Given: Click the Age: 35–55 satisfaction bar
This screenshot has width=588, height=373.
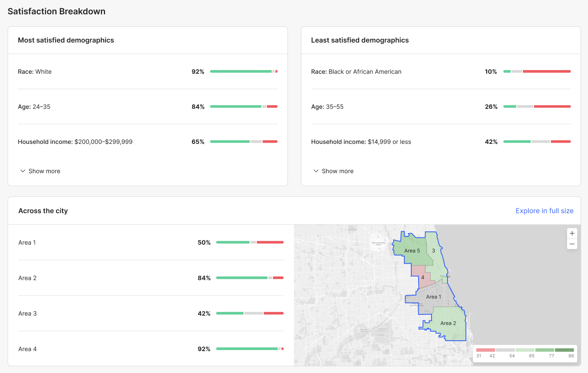Looking at the screenshot, I should [x=537, y=106].
